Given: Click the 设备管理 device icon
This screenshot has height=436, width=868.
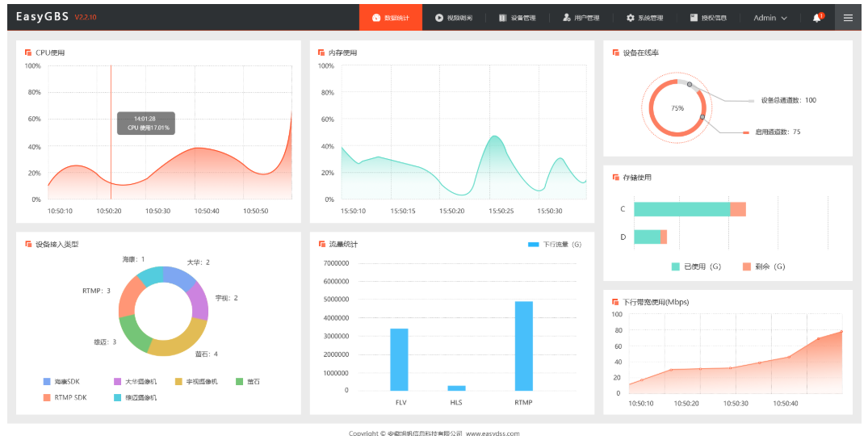Looking at the screenshot, I should point(503,18).
